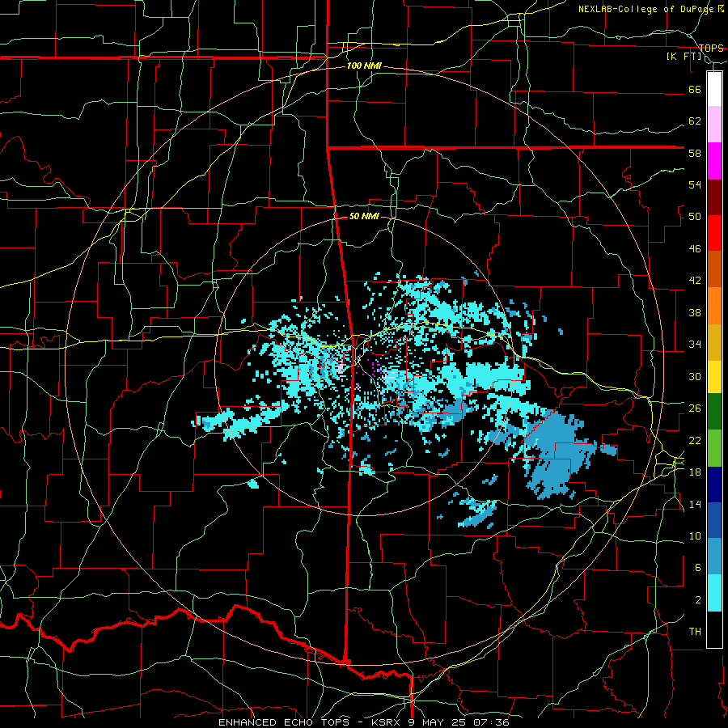Screen dimensions: 728x728
Task: Click the legend value 2
Action: pyautogui.click(x=698, y=600)
